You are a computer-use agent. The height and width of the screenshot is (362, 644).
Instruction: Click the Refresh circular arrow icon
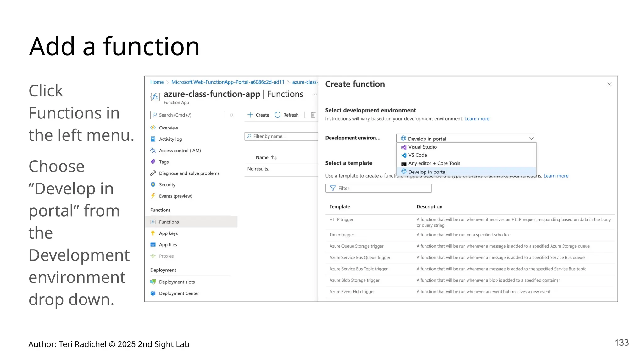pyautogui.click(x=278, y=115)
